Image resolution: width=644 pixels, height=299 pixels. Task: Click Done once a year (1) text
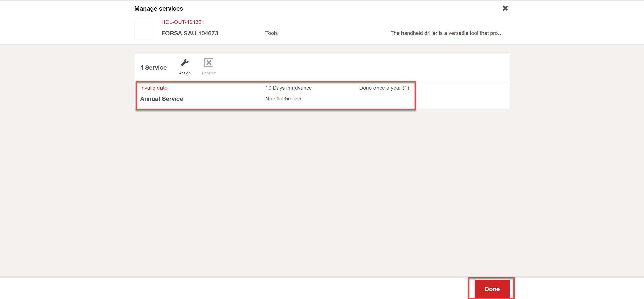(x=384, y=88)
